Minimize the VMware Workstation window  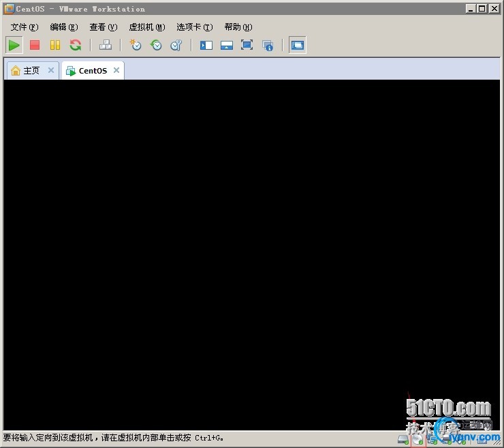coord(471,9)
